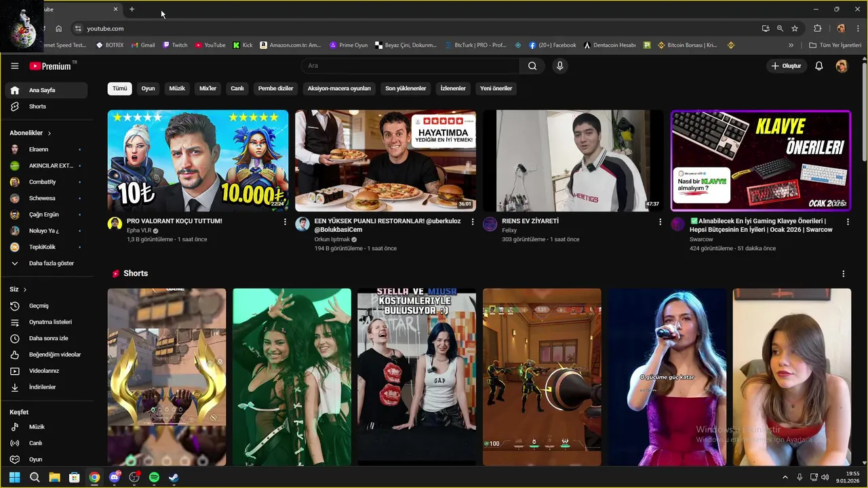Viewport: 868px width, 488px height.
Task: Open İndirilenler downloads in the sidebar
Action: [46, 387]
